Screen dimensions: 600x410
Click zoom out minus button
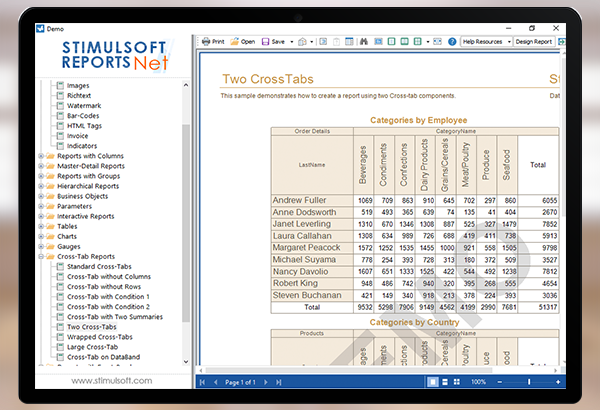click(499, 382)
